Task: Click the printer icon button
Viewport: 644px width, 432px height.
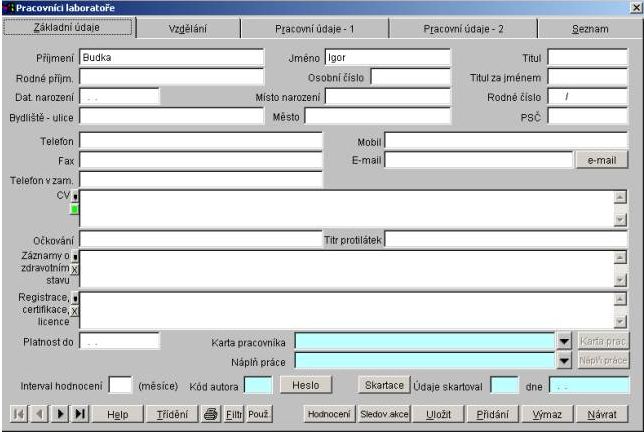Action: [212, 413]
